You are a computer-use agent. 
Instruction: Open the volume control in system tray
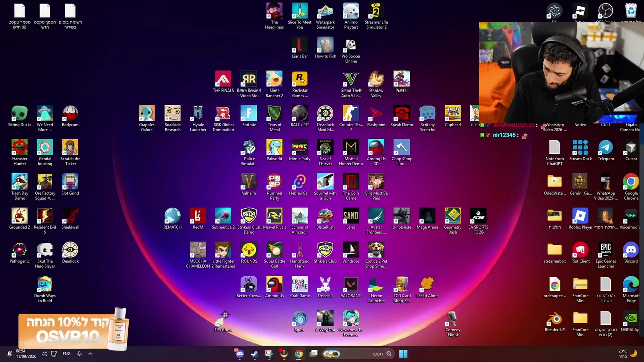point(44,354)
